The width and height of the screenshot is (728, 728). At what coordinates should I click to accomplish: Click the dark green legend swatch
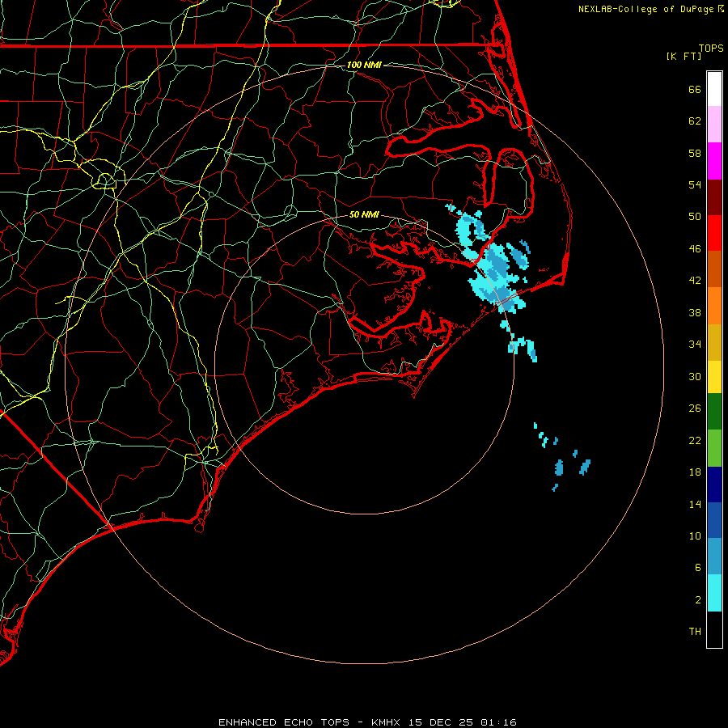[x=714, y=412]
